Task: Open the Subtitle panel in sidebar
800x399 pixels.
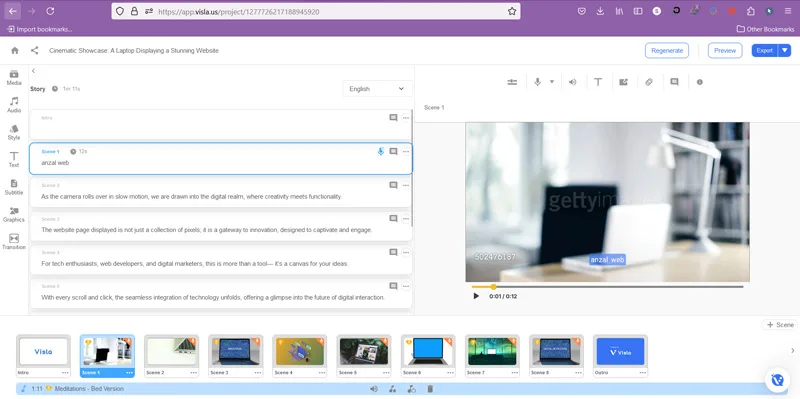Action: 14,187
